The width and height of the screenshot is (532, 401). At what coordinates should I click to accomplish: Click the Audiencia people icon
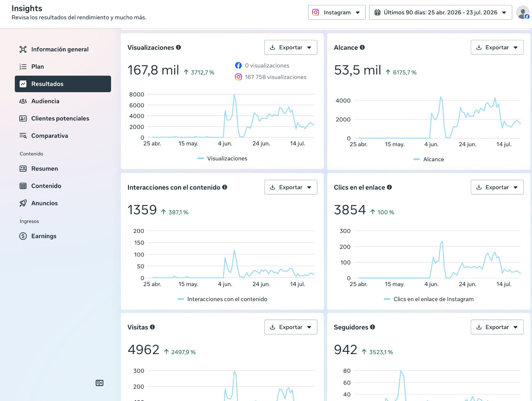[23, 101]
